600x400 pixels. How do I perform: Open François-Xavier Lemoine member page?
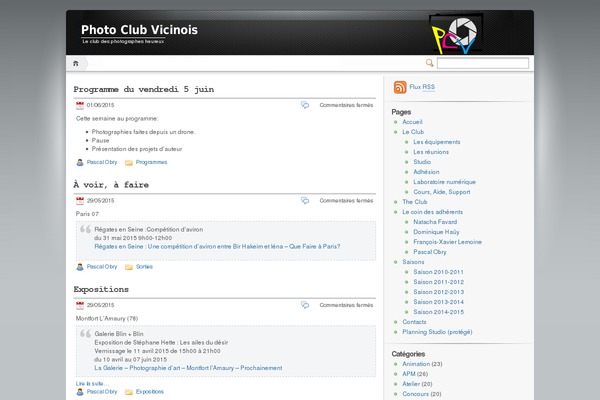click(x=447, y=242)
